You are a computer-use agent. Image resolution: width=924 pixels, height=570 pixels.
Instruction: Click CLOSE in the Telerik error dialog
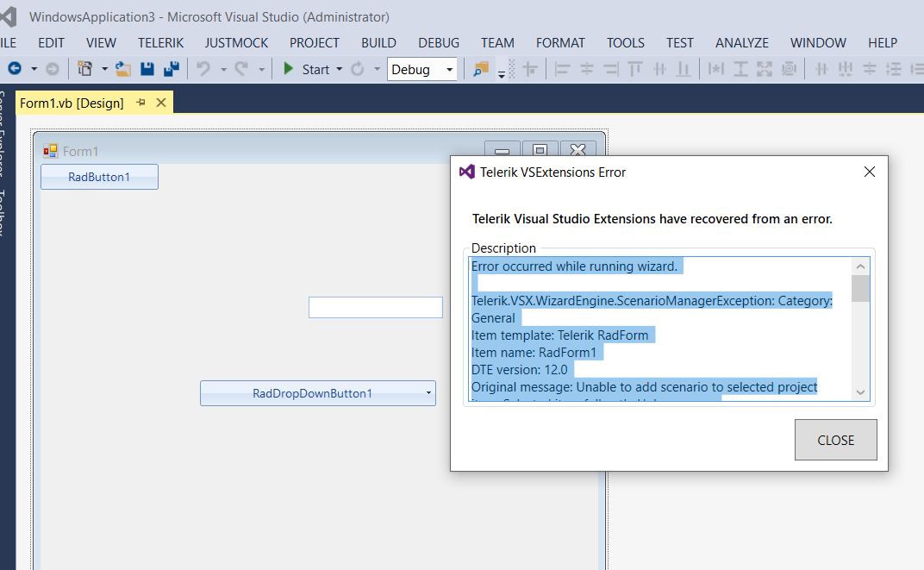[835, 440]
